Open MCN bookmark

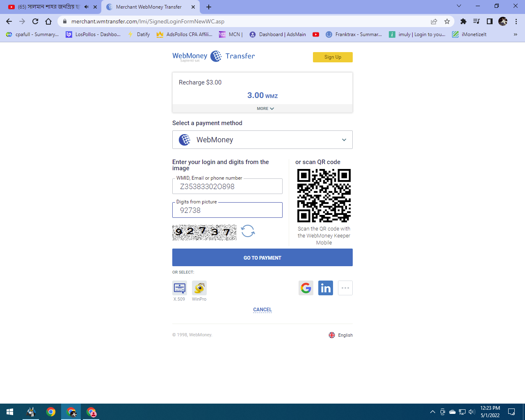point(231,34)
